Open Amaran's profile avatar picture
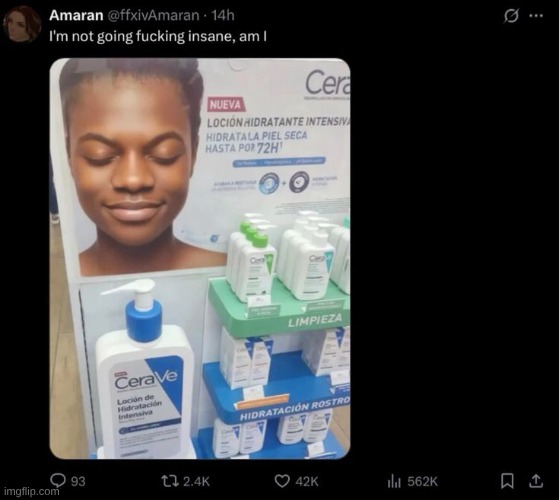Screen dimensions: 559x500 (x=22, y=25)
